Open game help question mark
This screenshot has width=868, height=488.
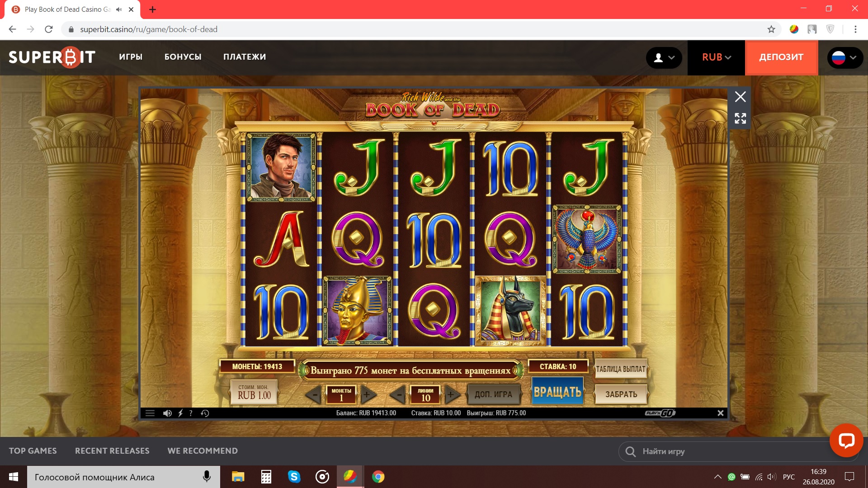tap(191, 413)
